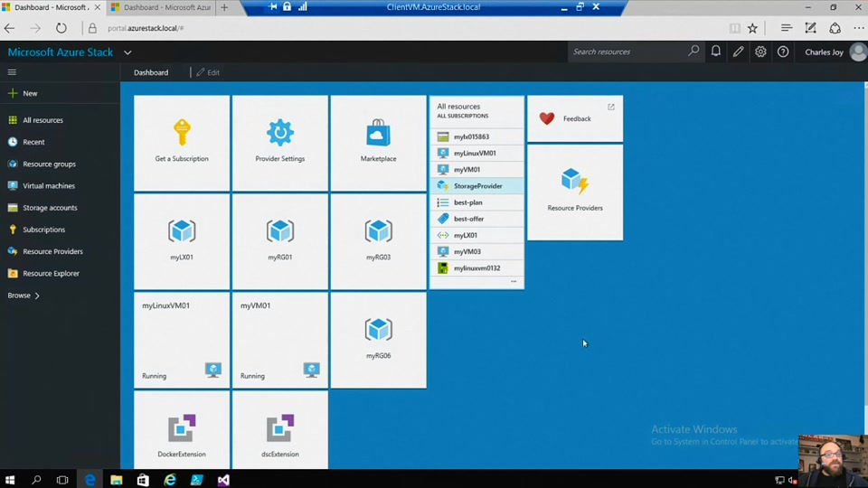
Task: Select myLX01 in All resources list
Action: pyautogui.click(x=476, y=235)
